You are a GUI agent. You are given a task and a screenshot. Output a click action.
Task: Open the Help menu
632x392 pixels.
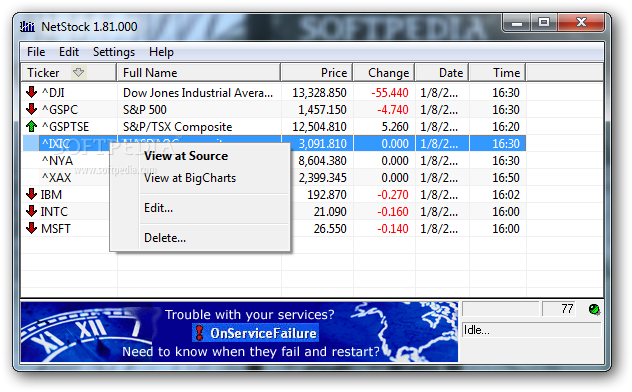click(161, 52)
